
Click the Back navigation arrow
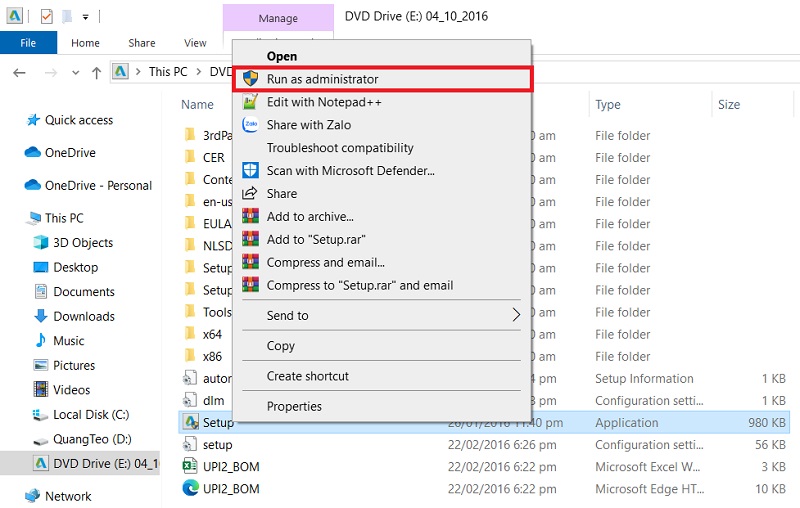19,72
